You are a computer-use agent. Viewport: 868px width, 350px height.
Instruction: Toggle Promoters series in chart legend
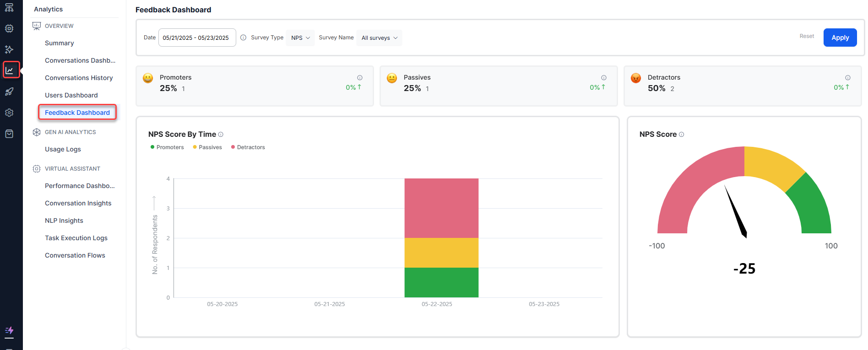[x=167, y=147]
